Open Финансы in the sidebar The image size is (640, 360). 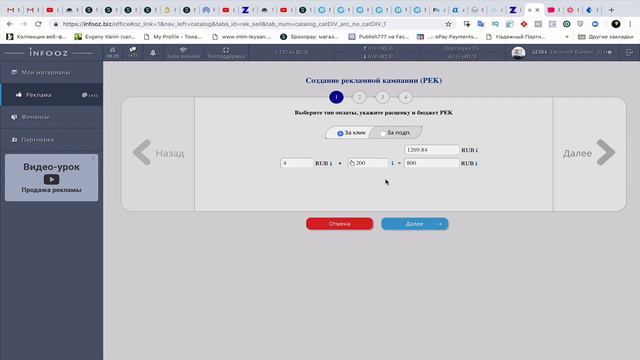pos(51,117)
